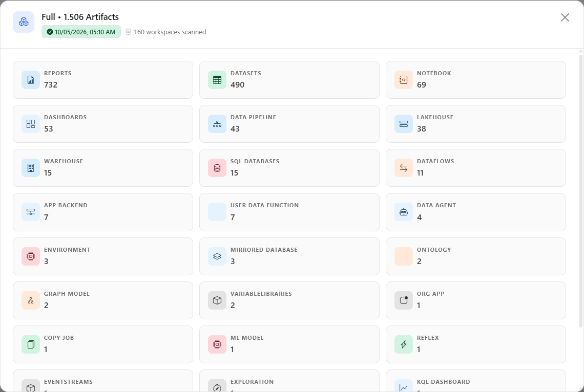Image resolution: width=584 pixels, height=392 pixels.
Task: Click the DASHBOARDS label
Action: coord(65,117)
